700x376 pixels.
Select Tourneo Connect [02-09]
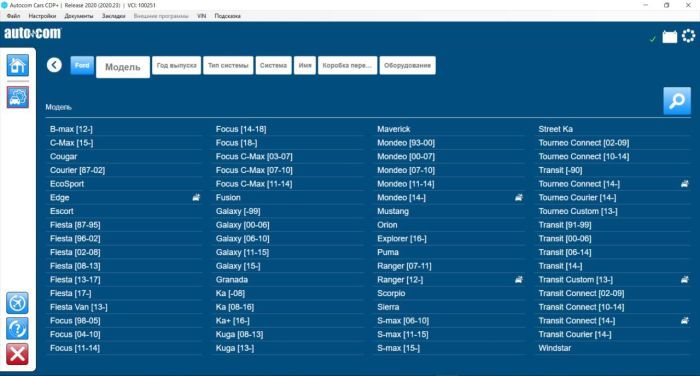583,143
